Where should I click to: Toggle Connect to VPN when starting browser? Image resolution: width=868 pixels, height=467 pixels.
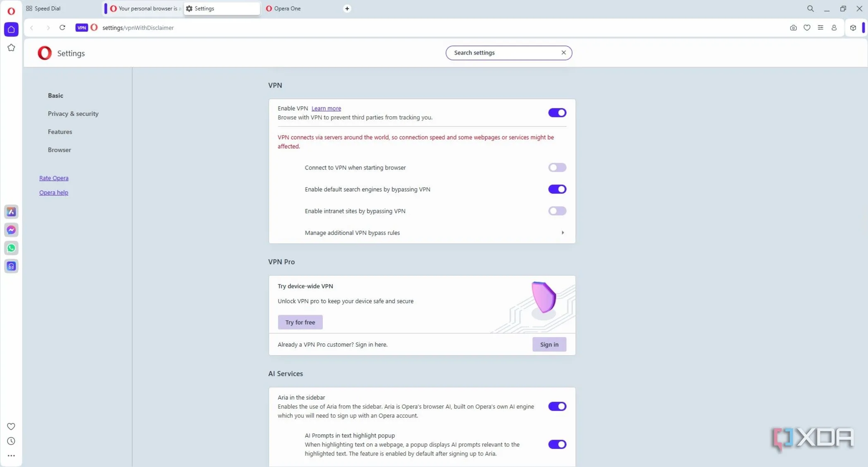click(x=557, y=168)
